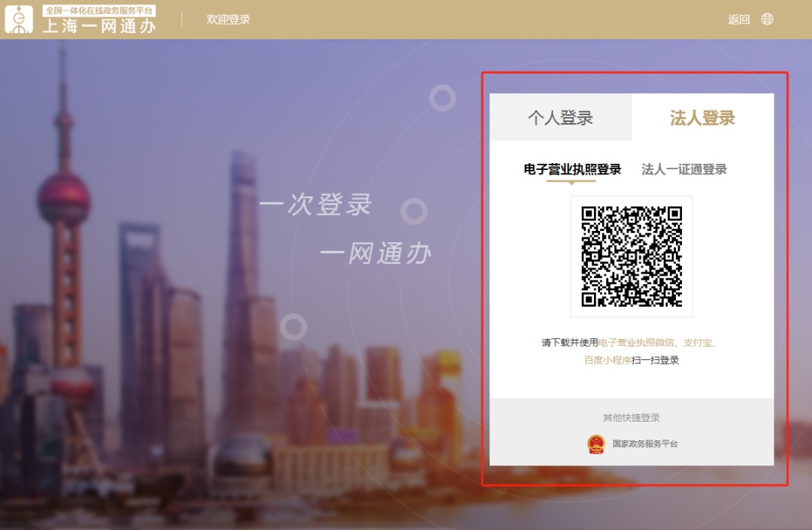The image size is (812, 530).
Task: Go back using the 返回 link
Action: (738, 20)
